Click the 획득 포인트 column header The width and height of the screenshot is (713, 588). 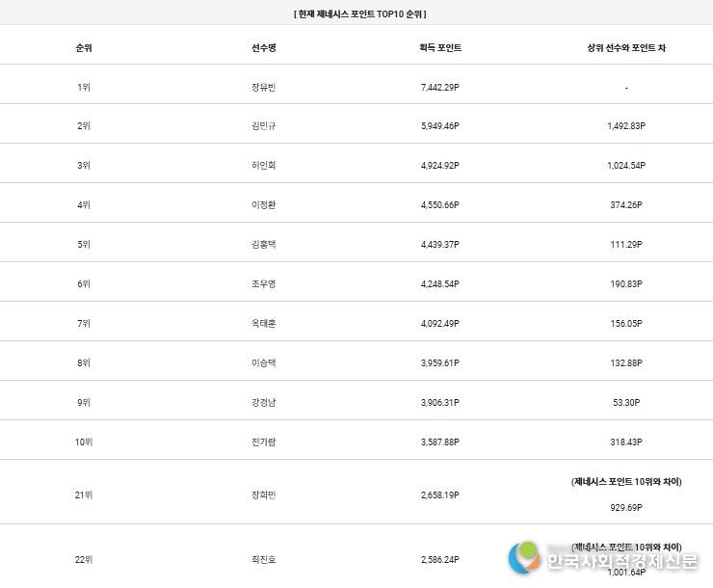pyautogui.click(x=440, y=48)
